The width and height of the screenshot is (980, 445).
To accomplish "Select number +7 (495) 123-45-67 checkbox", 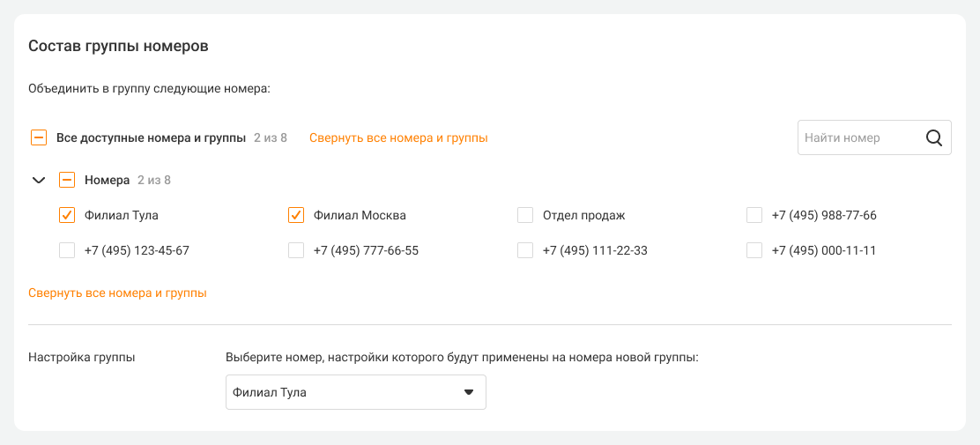I will coord(67,250).
